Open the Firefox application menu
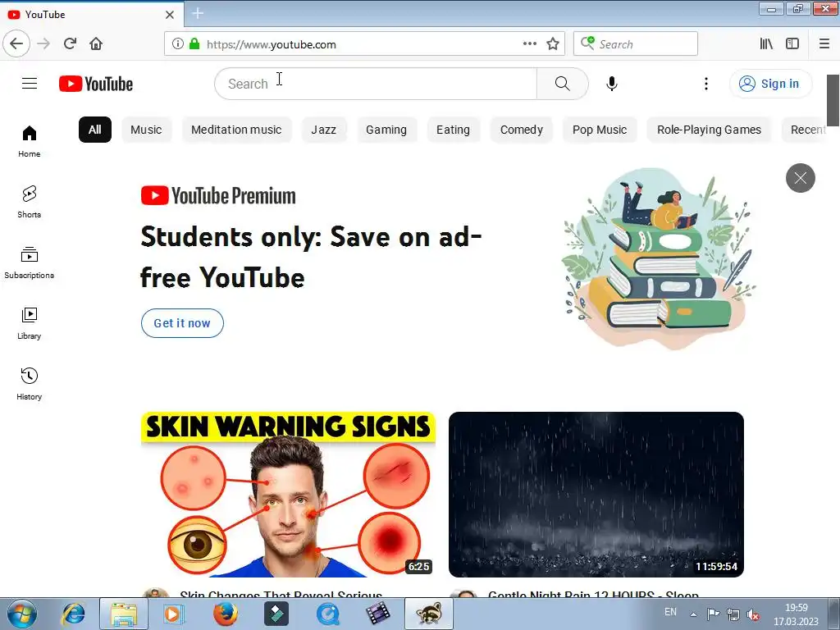This screenshot has height=630, width=840. point(824,44)
